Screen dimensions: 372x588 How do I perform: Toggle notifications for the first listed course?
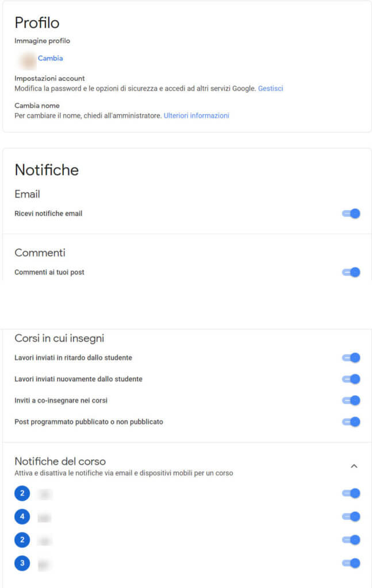point(351,493)
